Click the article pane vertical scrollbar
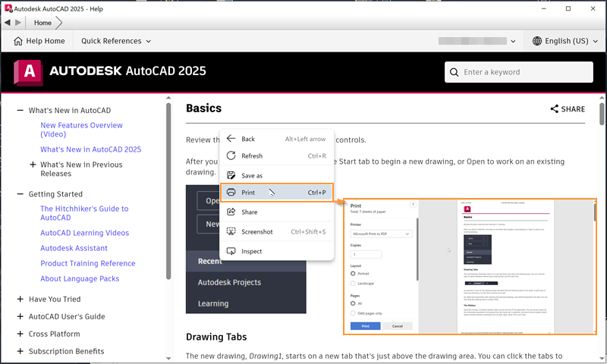The height and width of the screenshot is (364, 607). 602,114
